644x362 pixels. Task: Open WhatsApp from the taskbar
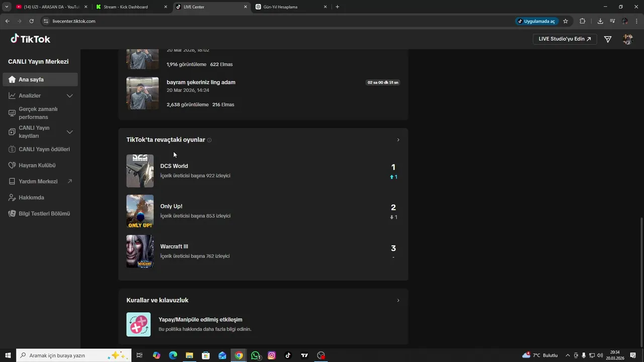coord(256,355)
